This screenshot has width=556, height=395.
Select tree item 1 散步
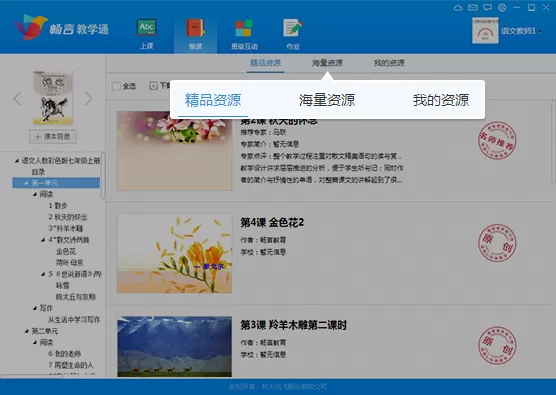[58, 206]
